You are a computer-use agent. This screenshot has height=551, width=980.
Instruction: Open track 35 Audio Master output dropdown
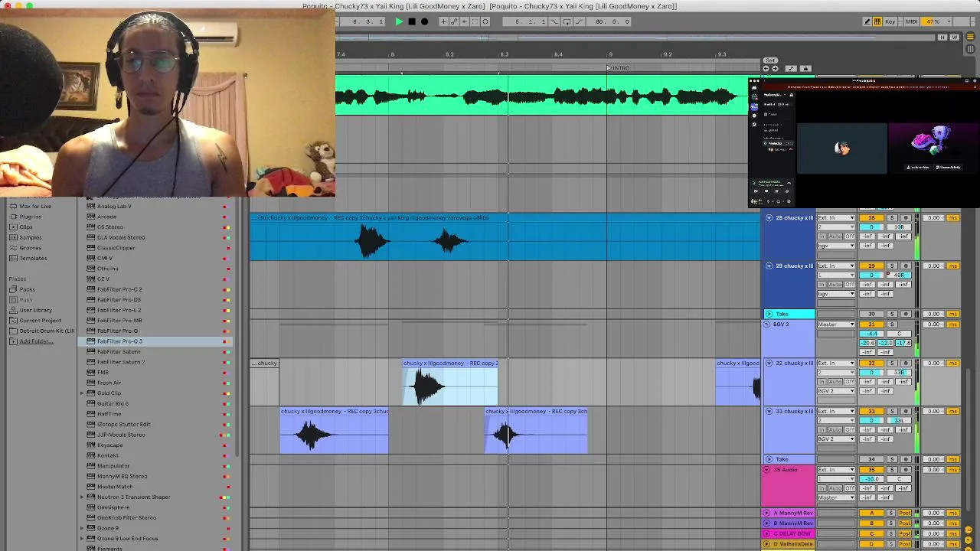point(836,497)
